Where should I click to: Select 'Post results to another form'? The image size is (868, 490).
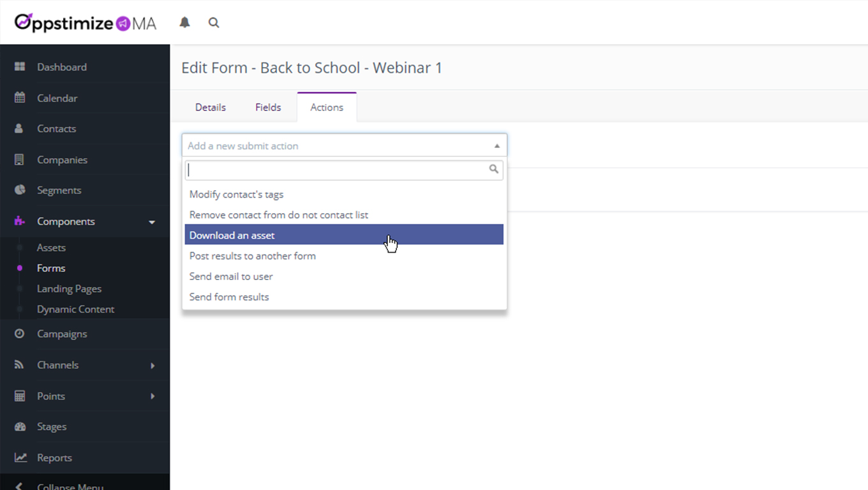(344, 256)
